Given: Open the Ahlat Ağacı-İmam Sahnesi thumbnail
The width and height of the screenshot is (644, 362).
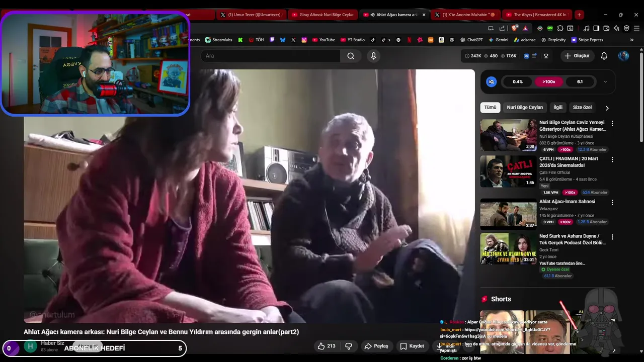Looking at the screenshot, I should coord(508,214).
